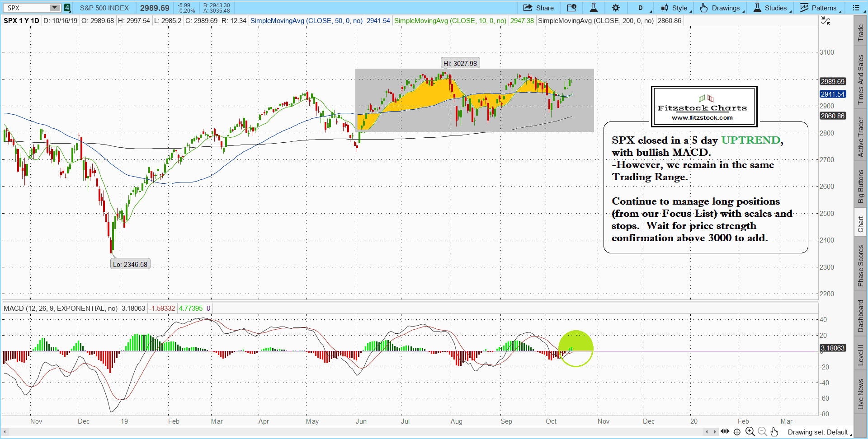
Task: Click the green color-link number 4 icon
Action: pyautogui.click(x=67, y=8)
